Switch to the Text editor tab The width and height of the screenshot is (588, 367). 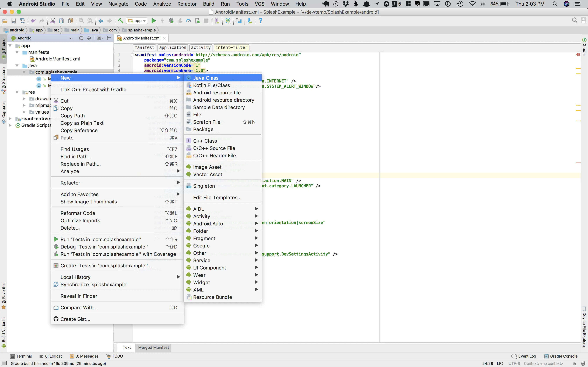coord(127,347)
